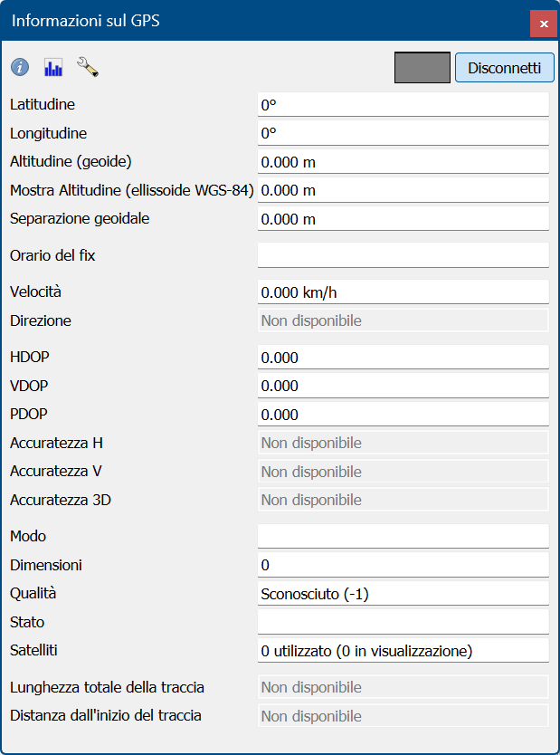Click the Latitudine value field
The width and height of the screenshot is (560, 755).
point(403,104)
